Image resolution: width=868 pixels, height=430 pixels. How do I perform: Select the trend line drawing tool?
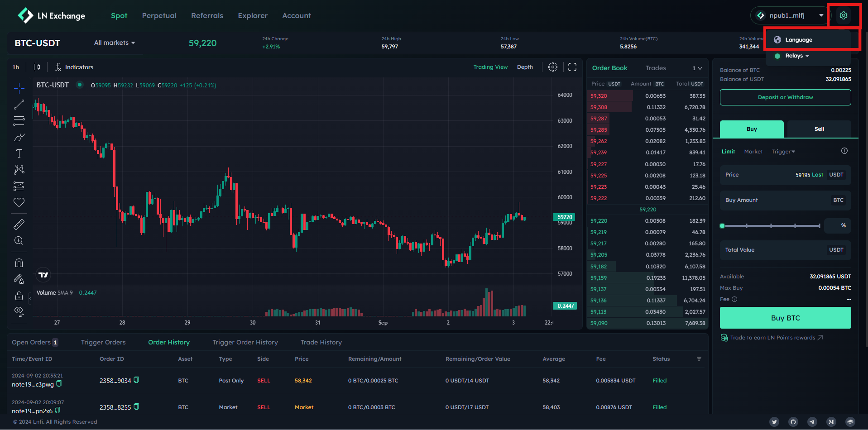(x=19, y=105)
